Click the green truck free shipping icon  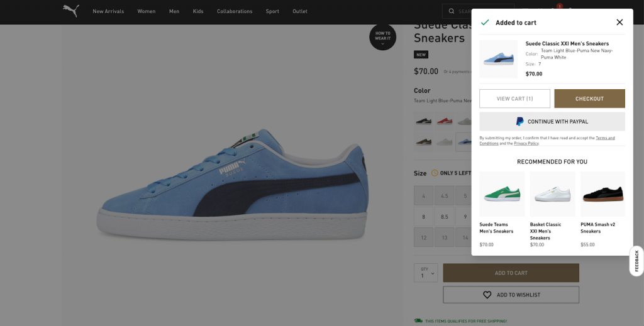[418, 321]
